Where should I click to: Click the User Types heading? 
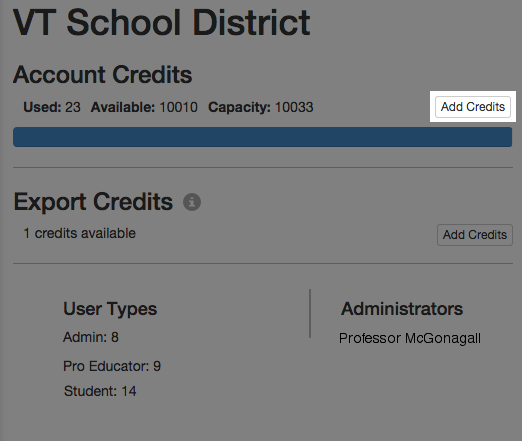click(x=110, y=309)
